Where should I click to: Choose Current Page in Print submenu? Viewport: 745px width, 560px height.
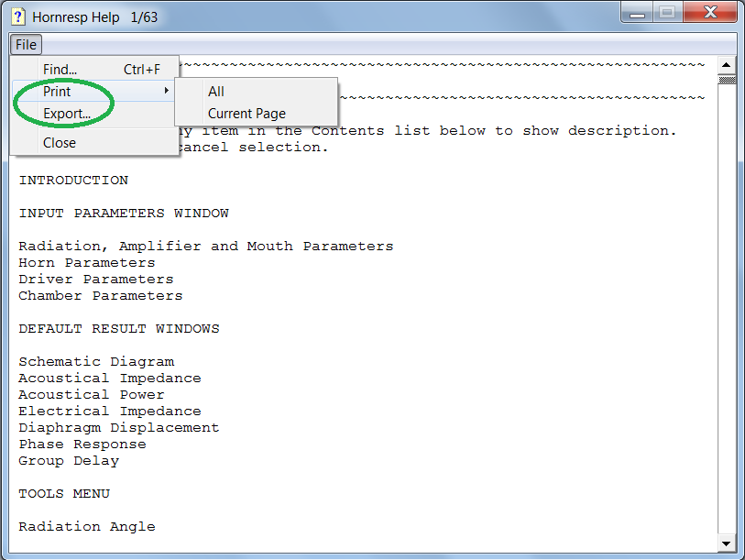click(x=256, y=114)
